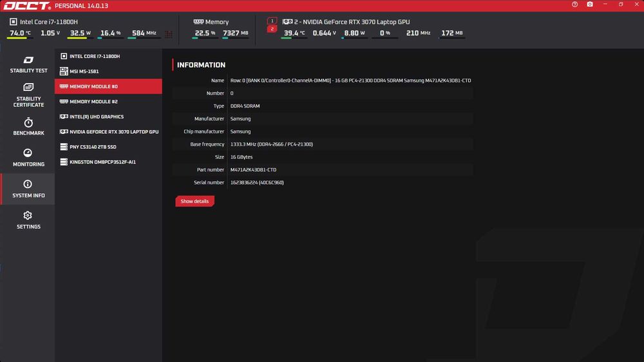The image size is (644, 362).
Task: Select MSI MS-1581 motherboard entry
Action: click(108, 71)
